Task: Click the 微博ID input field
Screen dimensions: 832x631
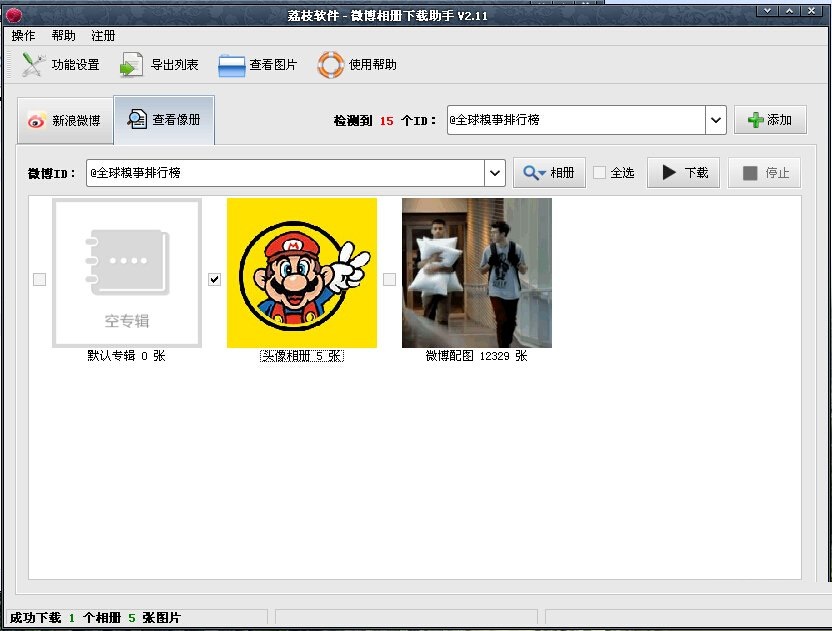Action: [x=285, y=173]
